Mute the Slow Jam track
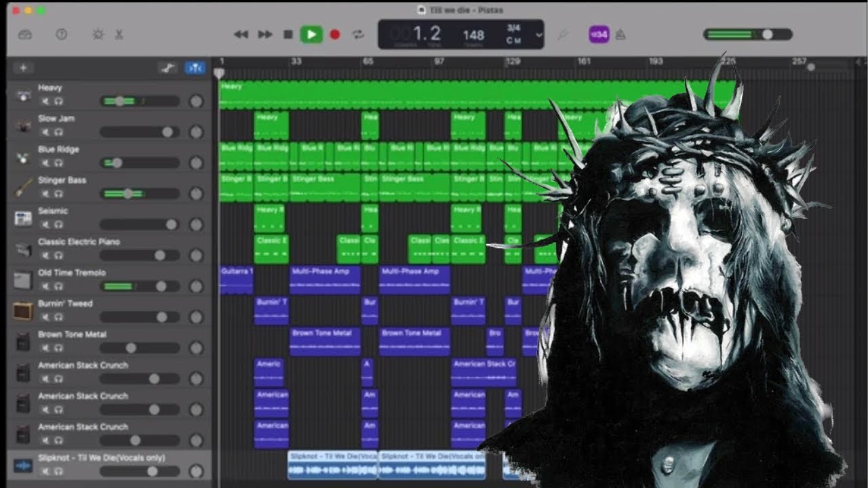 coord(46,132)
